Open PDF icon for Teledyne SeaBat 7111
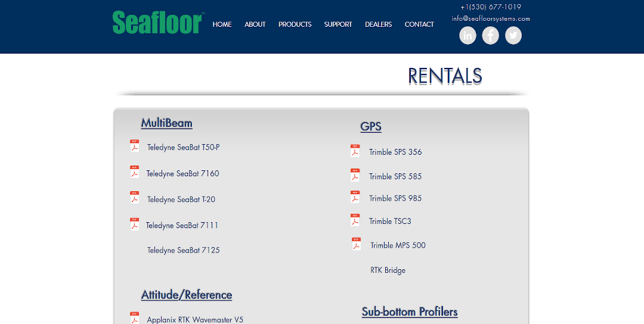 (x=134, y=224)
